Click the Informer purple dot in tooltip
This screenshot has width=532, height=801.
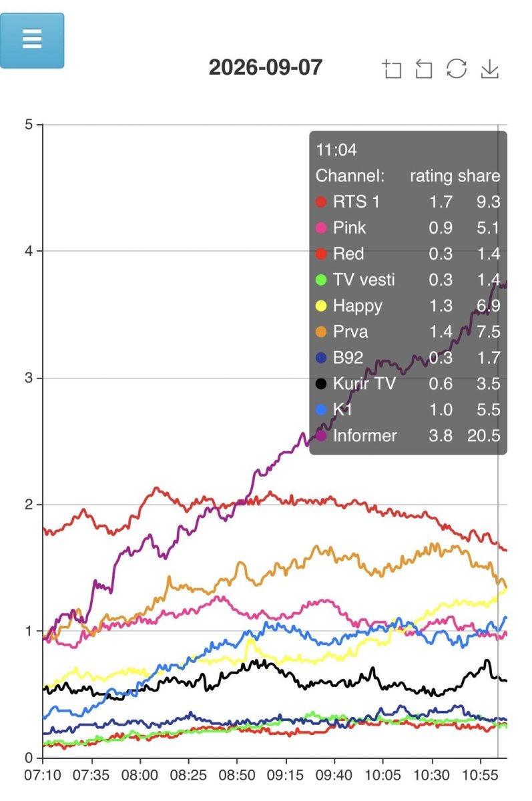[x=321, y=436]
